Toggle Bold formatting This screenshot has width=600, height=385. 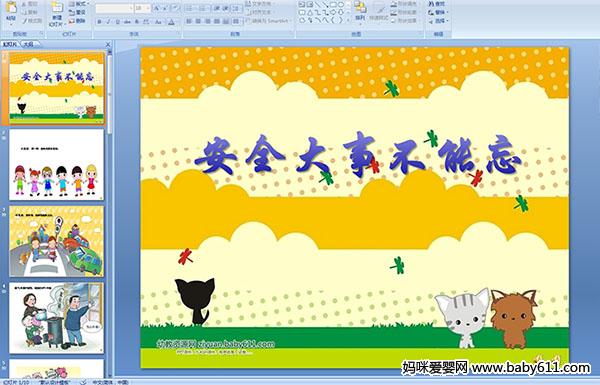pyautogui.click(x=99, y=22)
